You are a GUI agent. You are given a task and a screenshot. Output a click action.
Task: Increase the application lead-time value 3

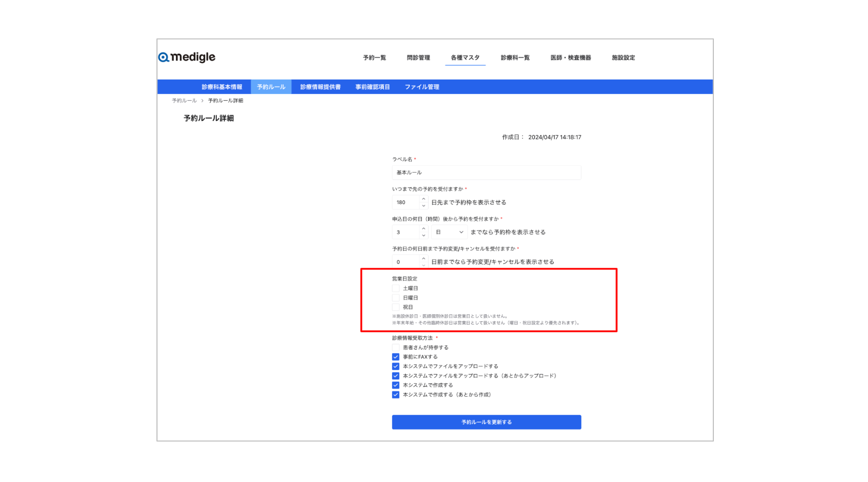point(424,229)
